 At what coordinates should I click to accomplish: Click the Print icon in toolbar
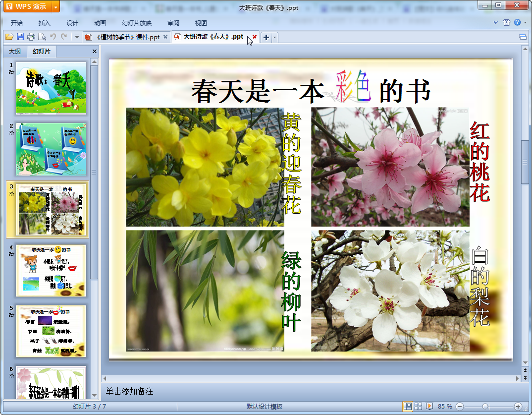tap(31, 37)
